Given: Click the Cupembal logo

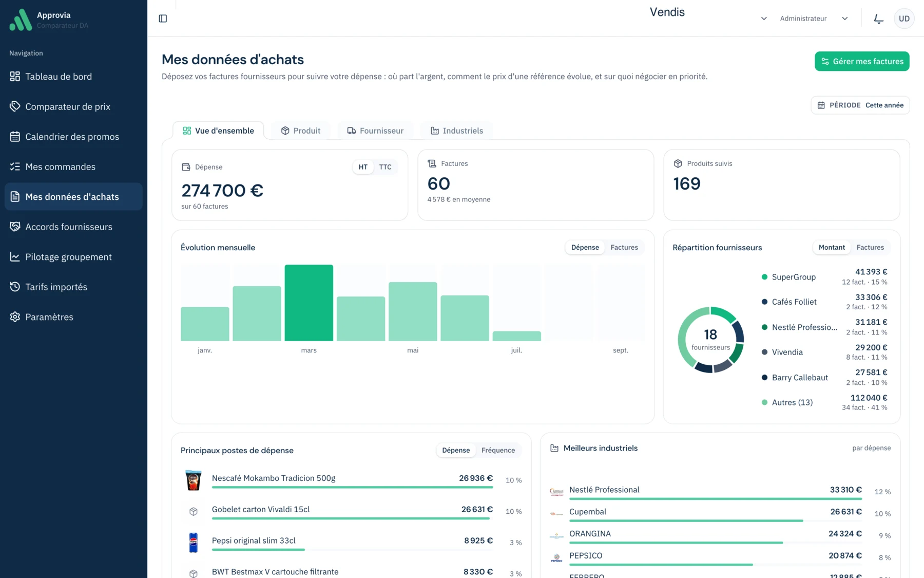Looking at the screenshot, I should pyautogui.click(x=556, y=514).
